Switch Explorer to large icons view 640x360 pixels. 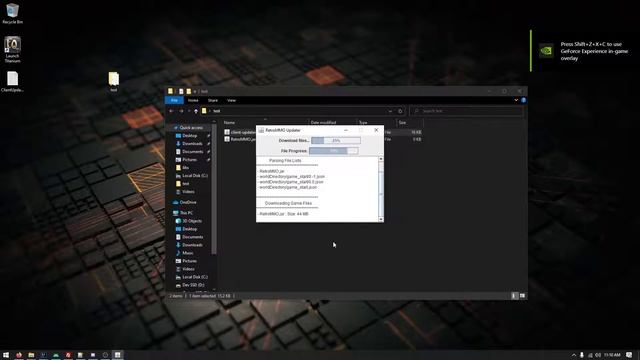pyautogui.click(x=522, y=296)
